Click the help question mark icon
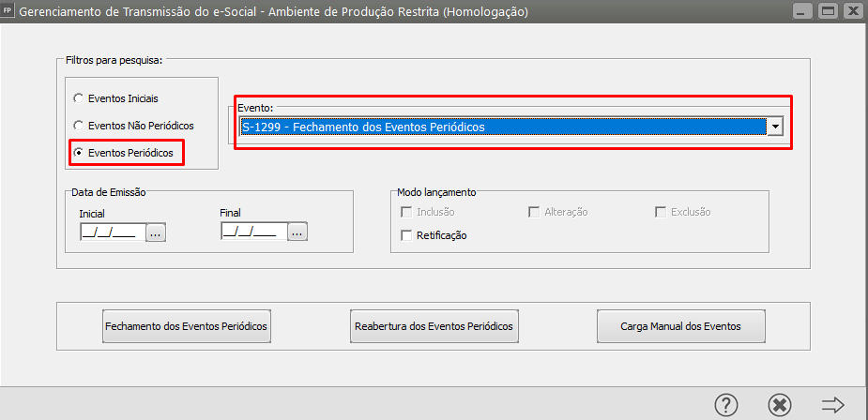868x420 pixels. tap(726, 404)
